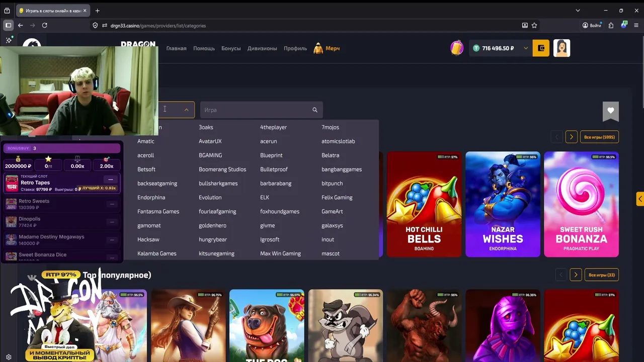Click the Все игры (5995) button
The width and height of the screenshot is (644, 362).
pos(600,137)
